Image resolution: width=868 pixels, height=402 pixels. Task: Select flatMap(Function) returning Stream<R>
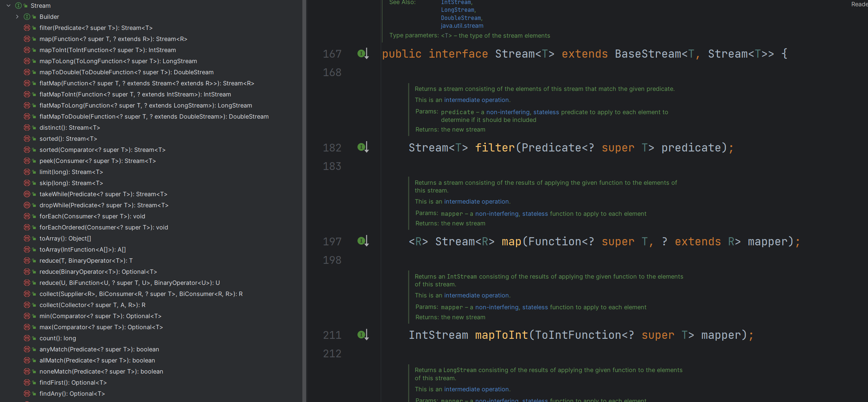pyautogui.click(x=147, y=83)
